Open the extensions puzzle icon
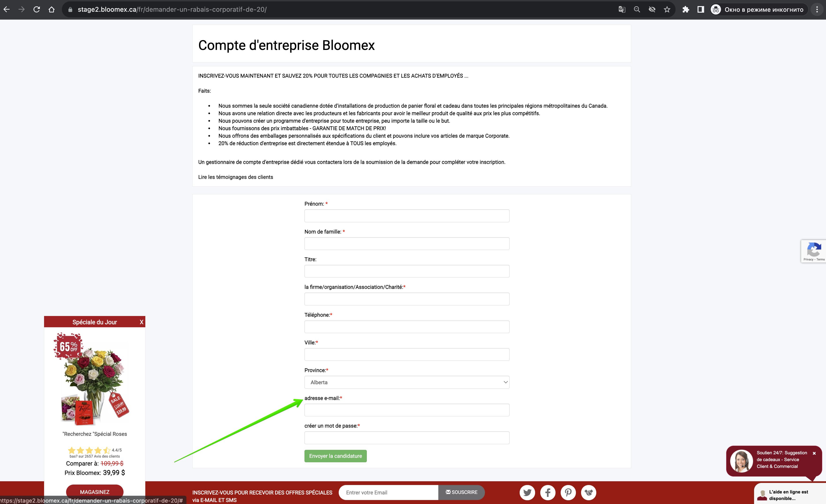The height and width of the screenshot is (504, 826). pyautogui.click(x=686, y=9)
